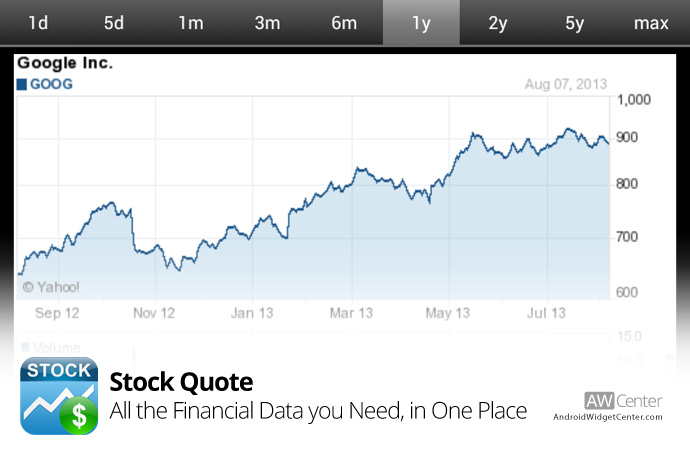Open the 3m time range tab
This screenshot has height=450, width=690.
coord(267,23)
